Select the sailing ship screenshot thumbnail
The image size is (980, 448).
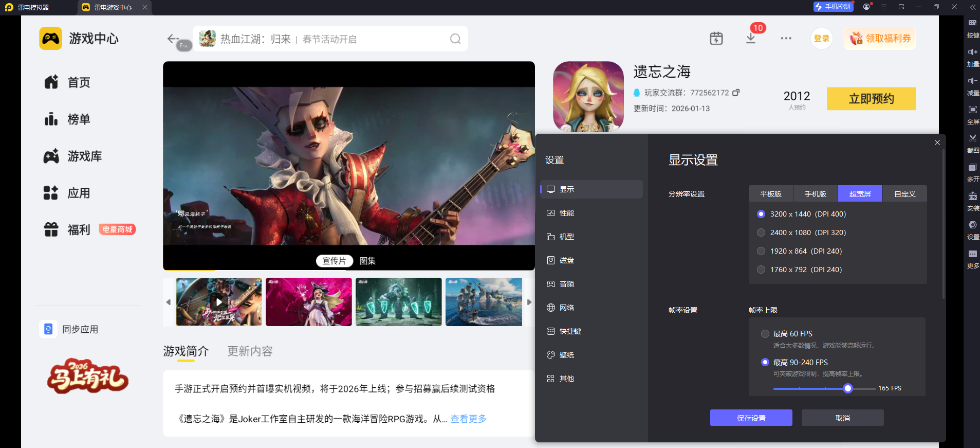pos(484,302)
